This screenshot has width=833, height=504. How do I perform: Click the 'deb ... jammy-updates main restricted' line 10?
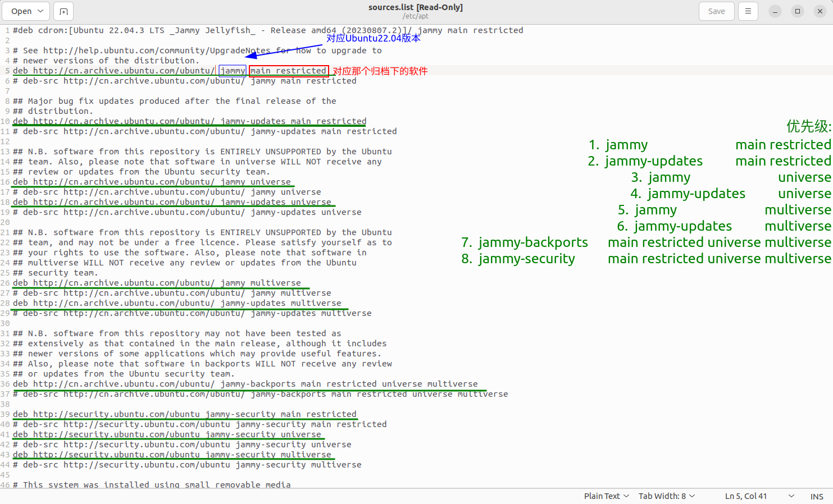(190, 121)
